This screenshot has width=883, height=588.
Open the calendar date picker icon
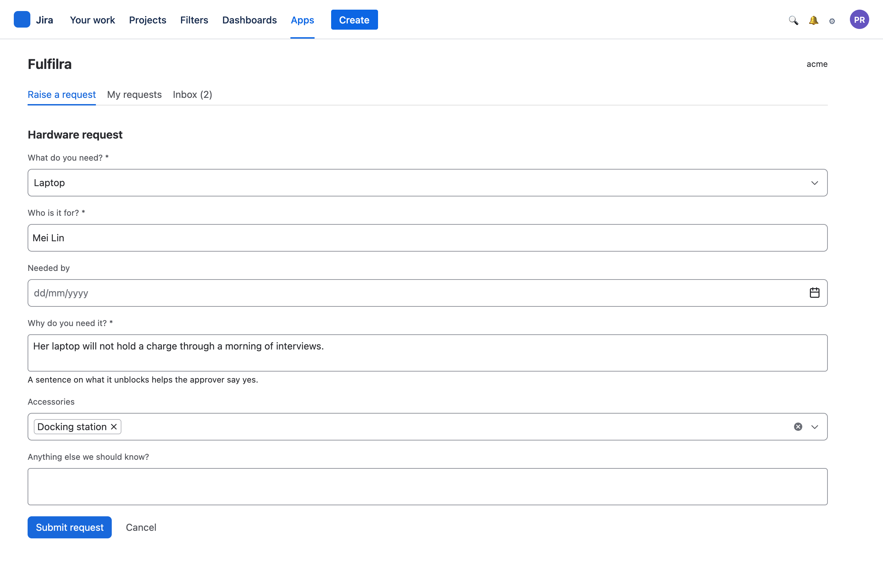(814, 293)
